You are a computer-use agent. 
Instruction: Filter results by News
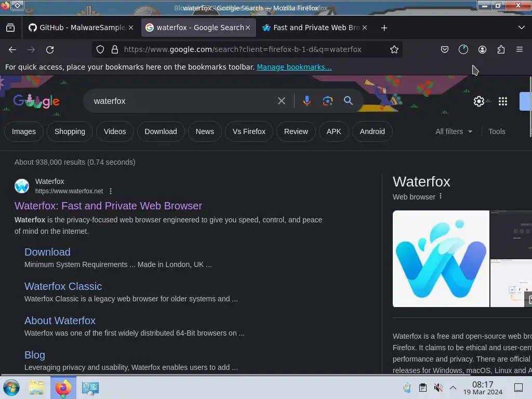tap(205, 131)
